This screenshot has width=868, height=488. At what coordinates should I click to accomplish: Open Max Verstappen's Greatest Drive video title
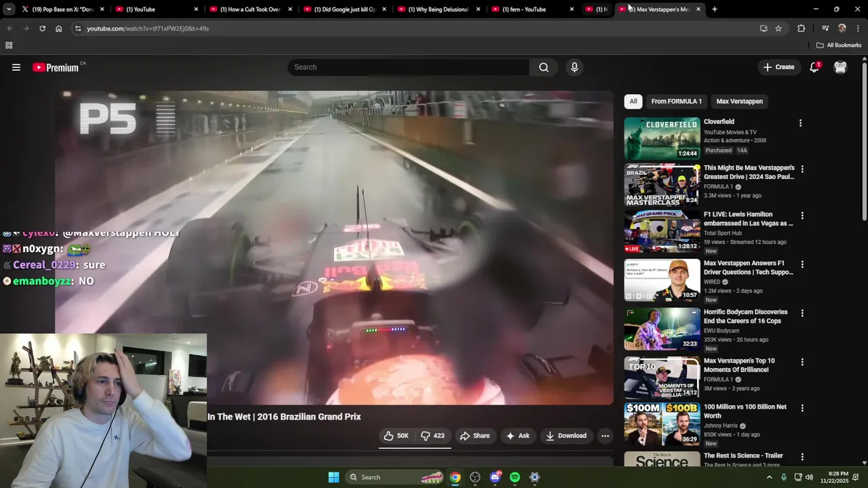point(749,172)
